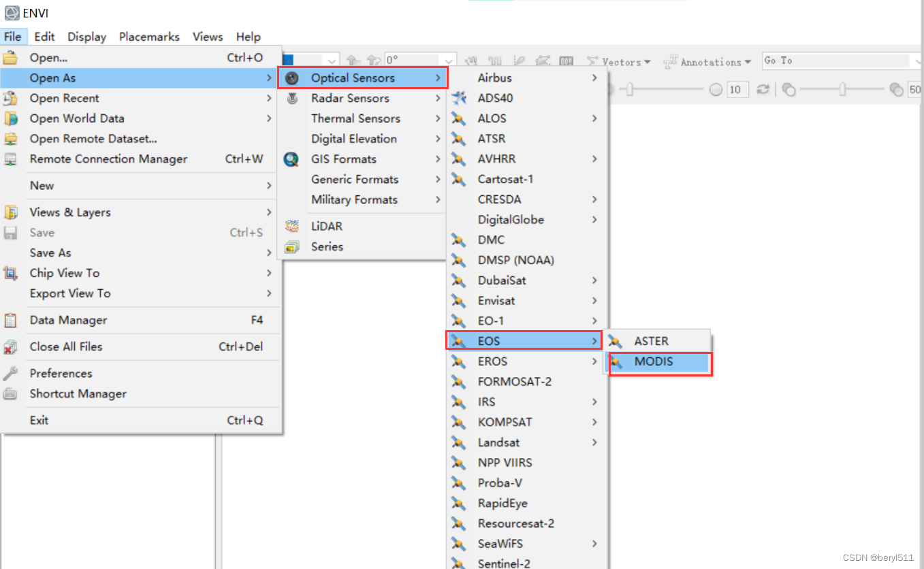Open the Views menu

(208, 37)
